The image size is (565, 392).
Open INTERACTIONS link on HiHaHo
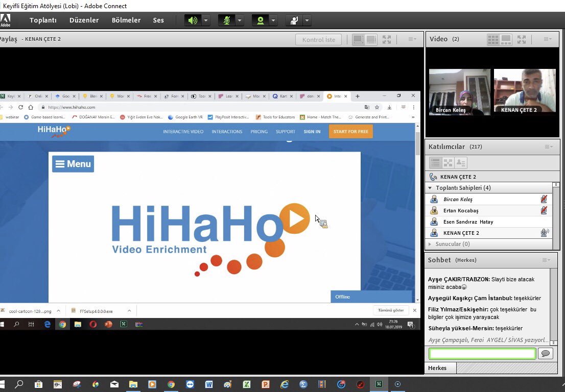[227, 132]
